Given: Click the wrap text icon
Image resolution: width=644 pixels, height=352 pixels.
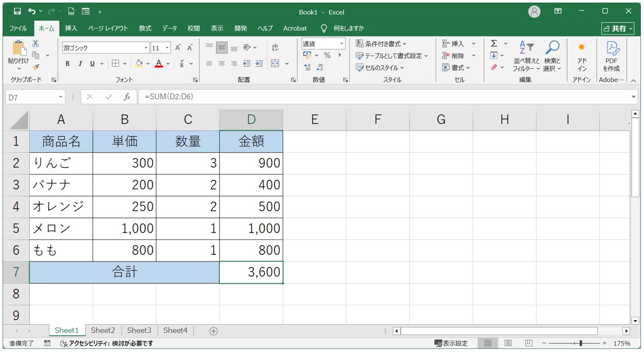Looking at the screenshot, I should coord(275,47).
